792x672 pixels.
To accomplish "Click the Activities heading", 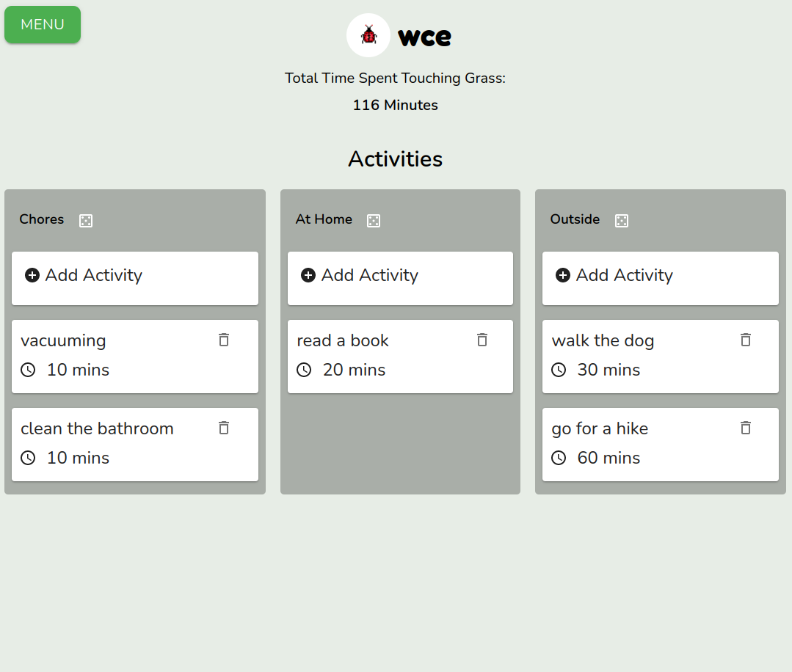I will pyautogui.click(x=395, y=159).
